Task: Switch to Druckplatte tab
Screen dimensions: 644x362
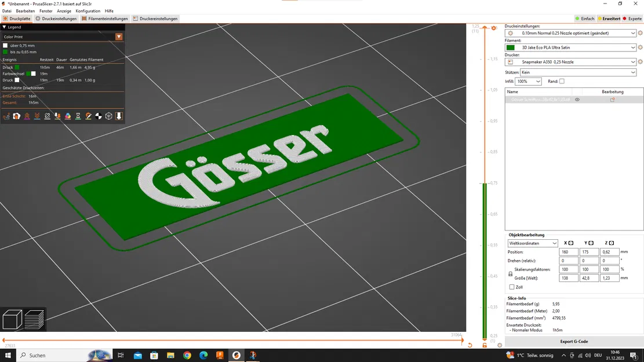Action: coord(17,19)
